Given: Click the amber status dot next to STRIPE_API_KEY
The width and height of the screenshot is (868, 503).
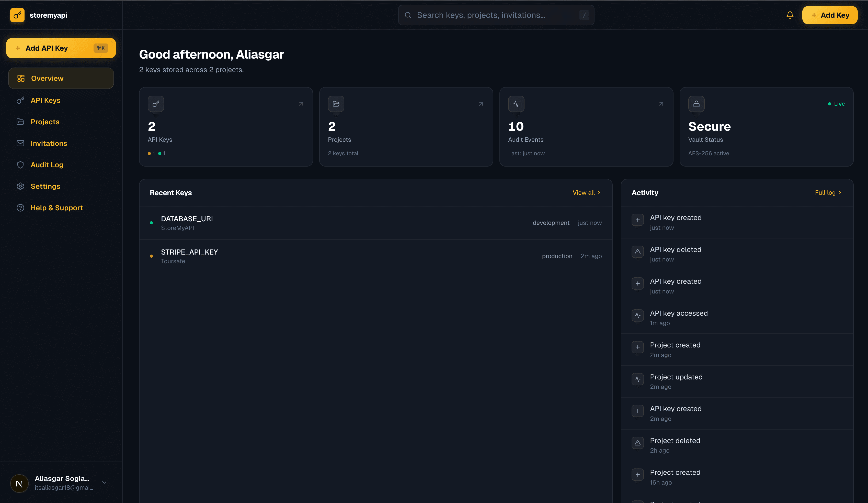Looking at the screenshot, I should coord(151,256).
